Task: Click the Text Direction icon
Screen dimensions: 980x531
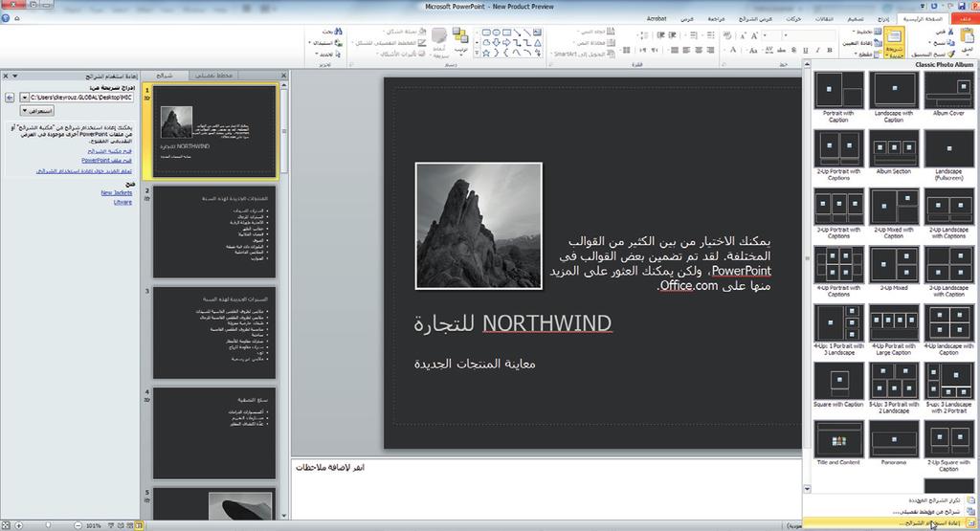Action: (610, 32)
